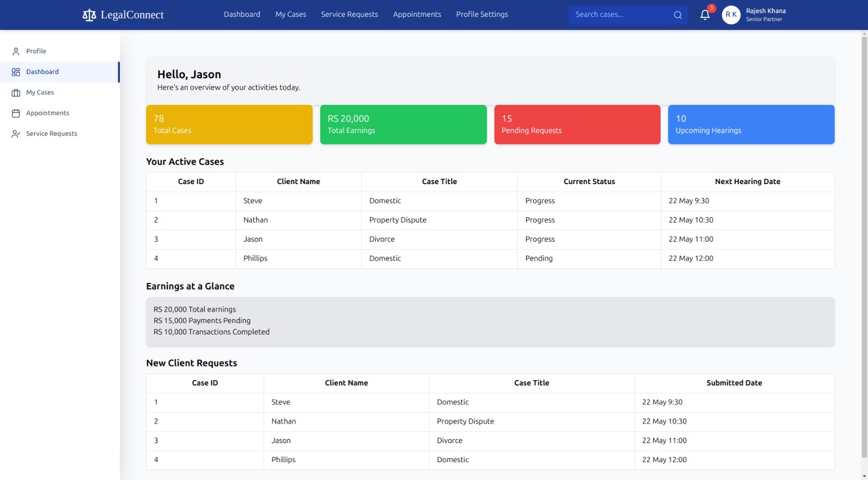Click Phillips in New Client Requests table
The height and width of the screenshot is (480, 868).
click(x=283, y=460)
